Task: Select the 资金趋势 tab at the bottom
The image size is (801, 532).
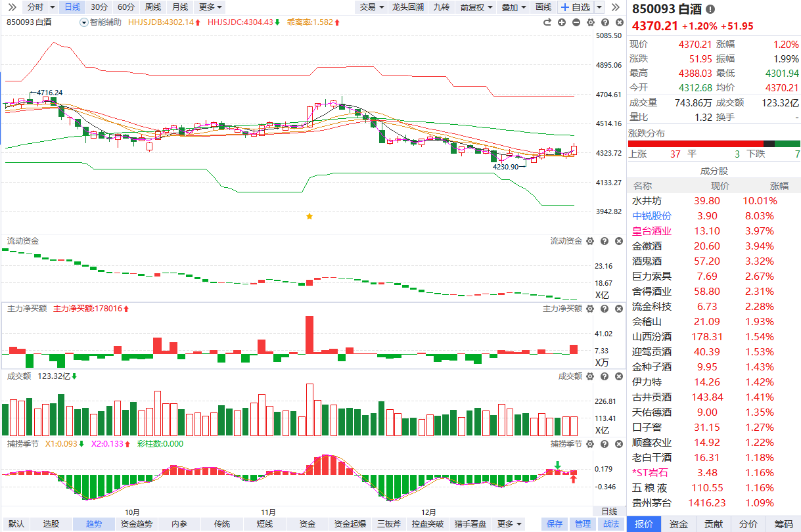Action: tap(137, 524)
